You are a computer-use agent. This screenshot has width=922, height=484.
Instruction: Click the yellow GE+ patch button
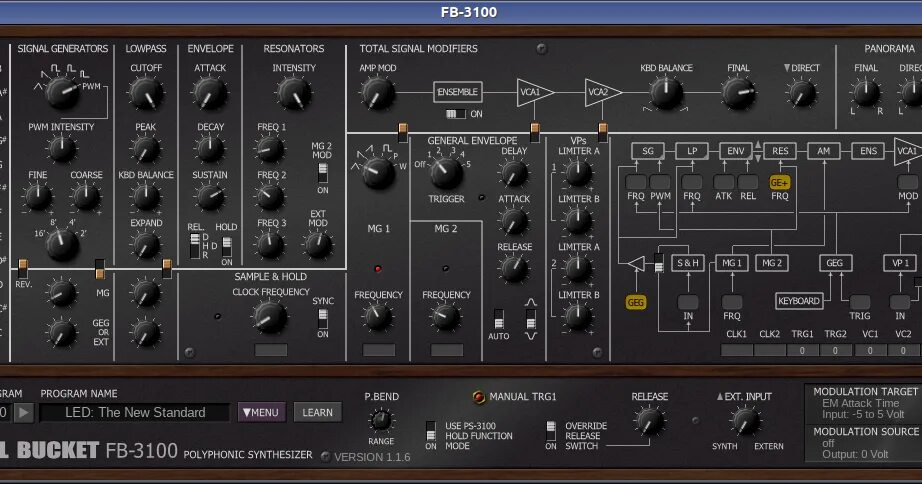tap(780, 182)
